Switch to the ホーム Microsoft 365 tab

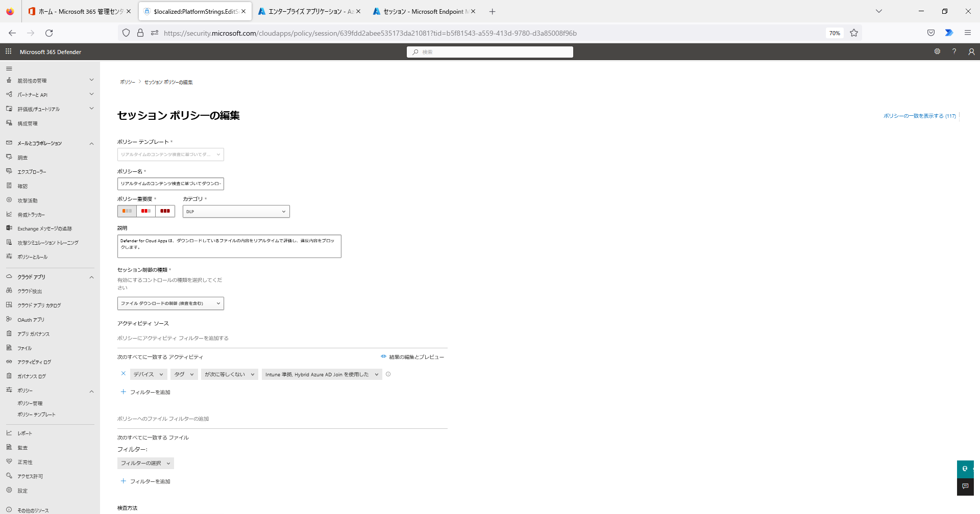[x=80, y=11]
